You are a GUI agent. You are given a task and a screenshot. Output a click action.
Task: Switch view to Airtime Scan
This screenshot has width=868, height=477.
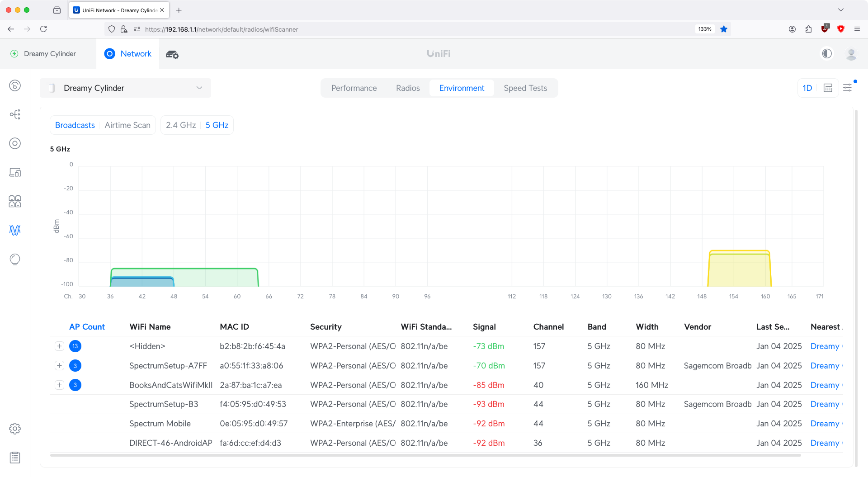(x=127, y=125)
